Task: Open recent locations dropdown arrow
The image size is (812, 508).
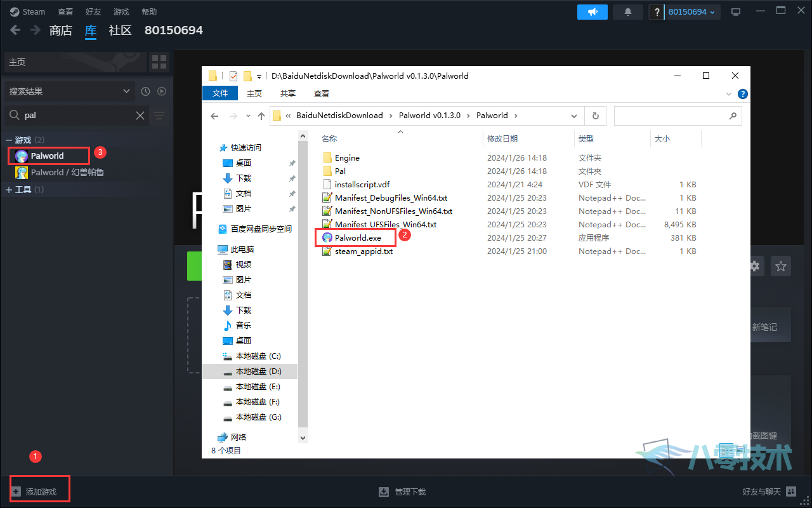Action: 248,116
